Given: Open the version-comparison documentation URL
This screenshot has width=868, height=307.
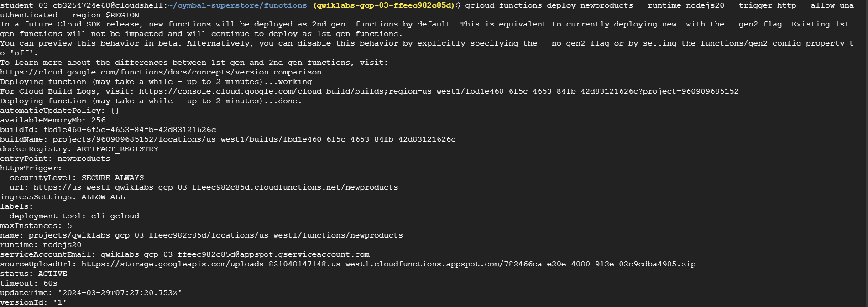Looking at the screenshot, I should pos(161,72).
